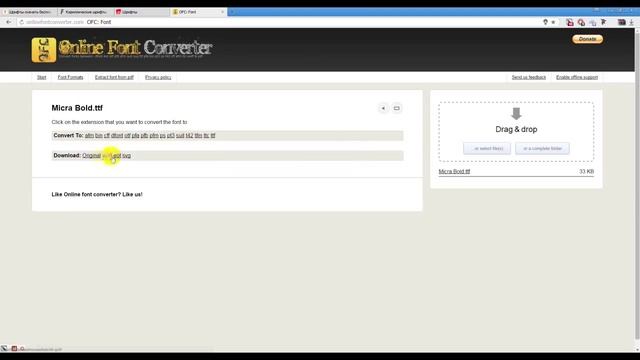Click the 33 KB file size text
The width and height of the screenshot is (640, 360).
coord(587,171)
